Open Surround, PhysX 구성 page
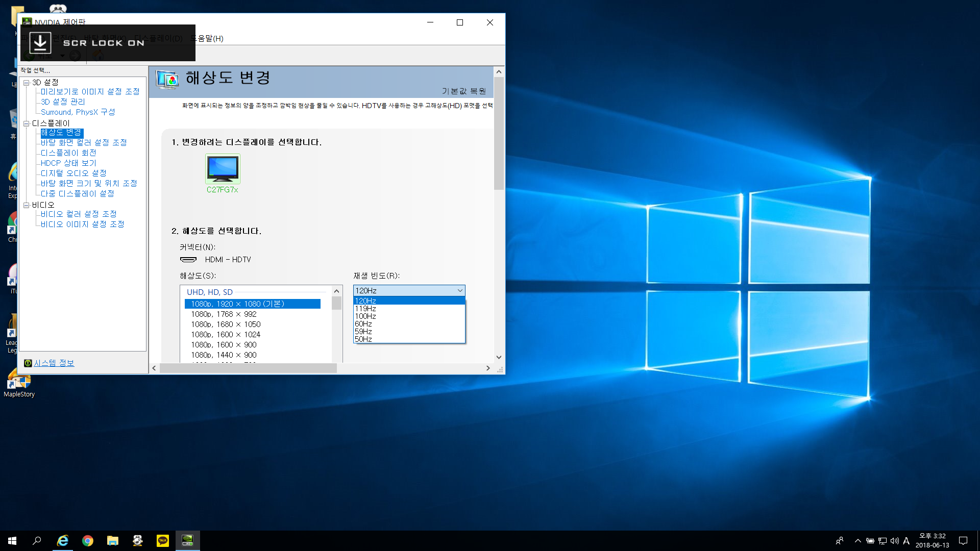980x551 pixels. (78, 112)
